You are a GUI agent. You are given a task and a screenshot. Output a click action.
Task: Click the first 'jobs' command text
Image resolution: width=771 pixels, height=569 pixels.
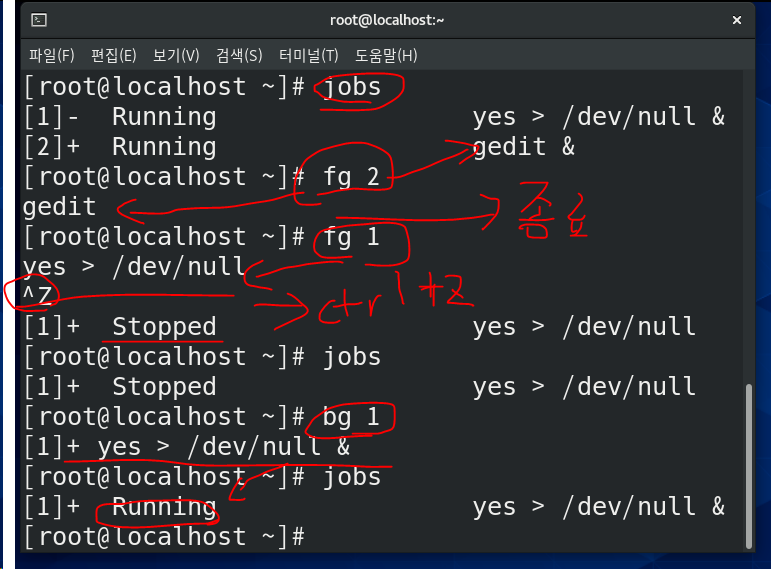352,87
